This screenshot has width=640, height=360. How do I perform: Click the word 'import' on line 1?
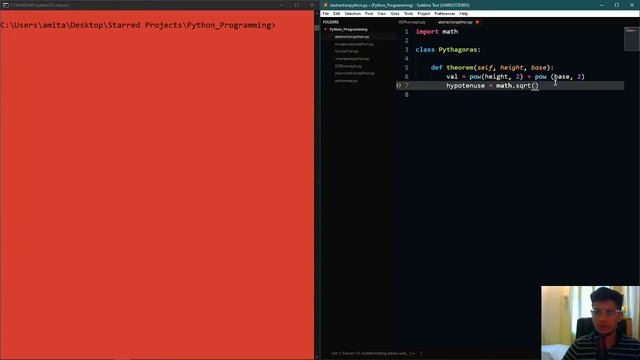point(427,31)
